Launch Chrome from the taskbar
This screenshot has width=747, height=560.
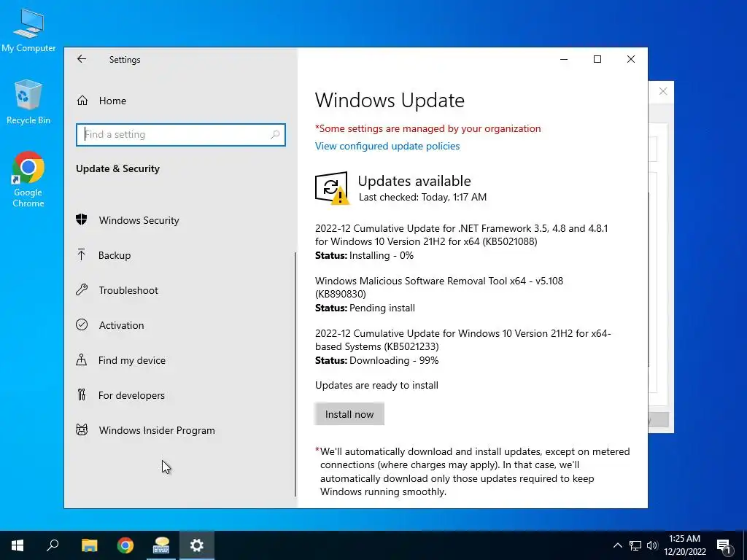click(125, 545)
